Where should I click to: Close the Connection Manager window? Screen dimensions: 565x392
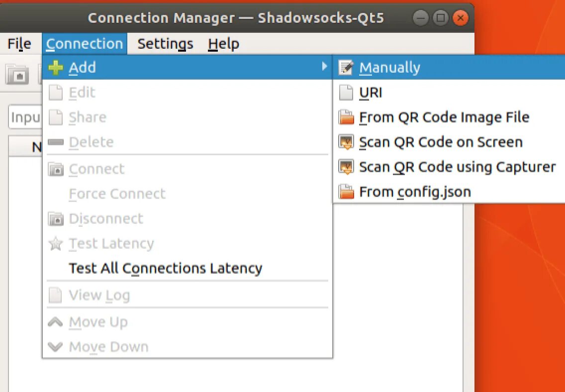click(460, 17)
